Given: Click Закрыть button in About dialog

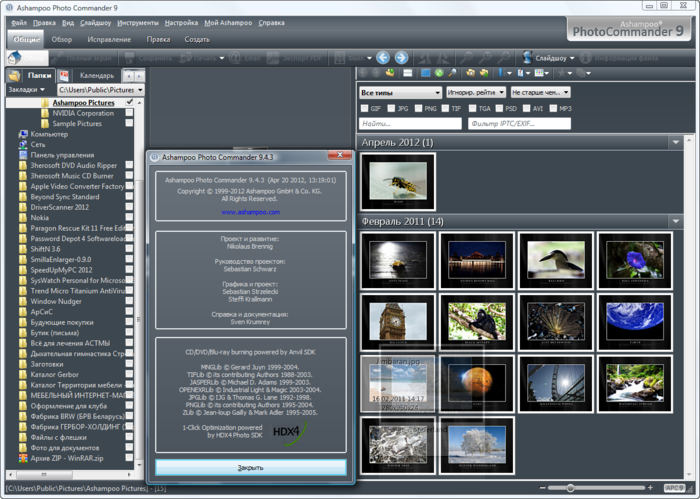Looking at the screenshot, I should click(x=250, y=467).
